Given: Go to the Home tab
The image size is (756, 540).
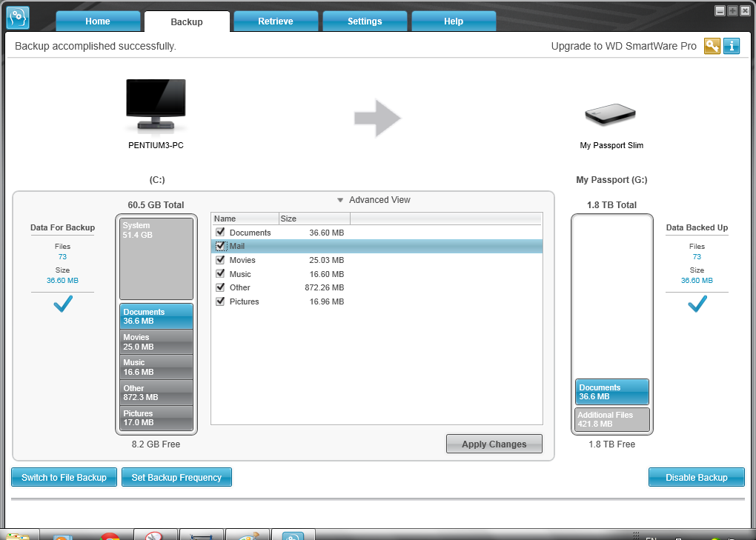Looking at the screenshot, I should (98, 21).
